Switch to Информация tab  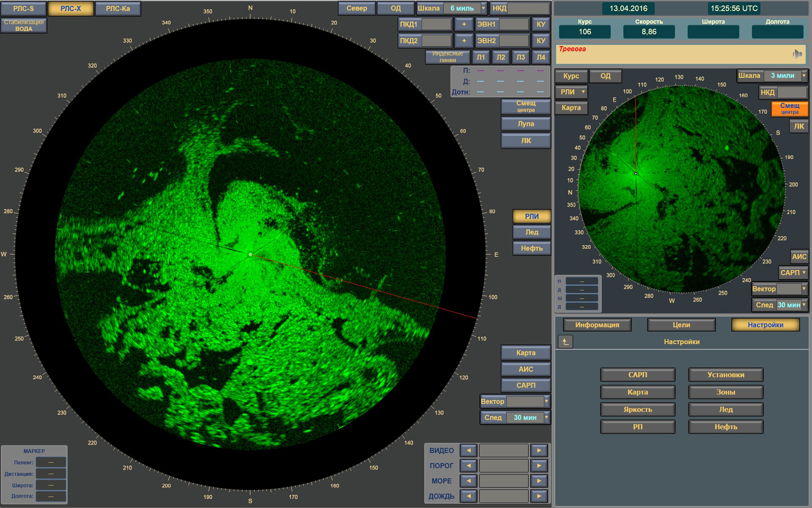click(x=597, y=325)
